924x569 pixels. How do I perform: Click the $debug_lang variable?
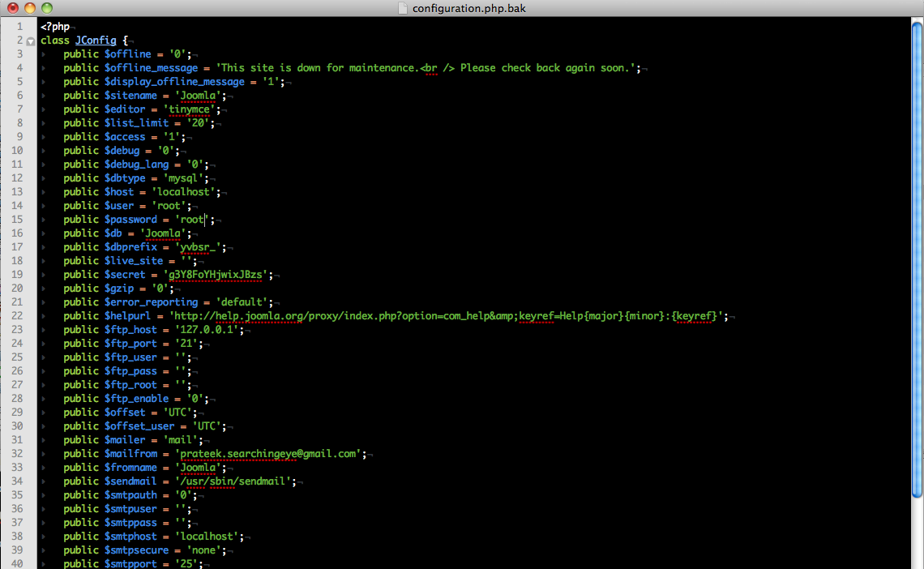coord(137,165)
